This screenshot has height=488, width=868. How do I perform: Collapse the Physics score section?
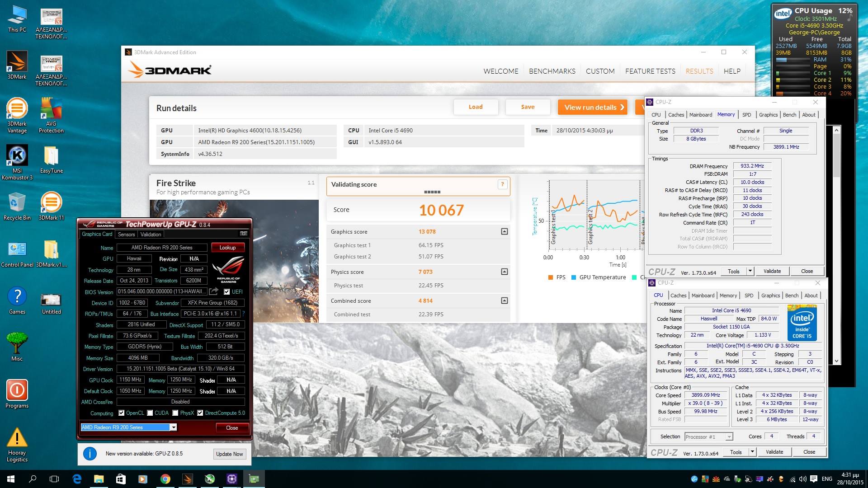click(x=504, y=272)
